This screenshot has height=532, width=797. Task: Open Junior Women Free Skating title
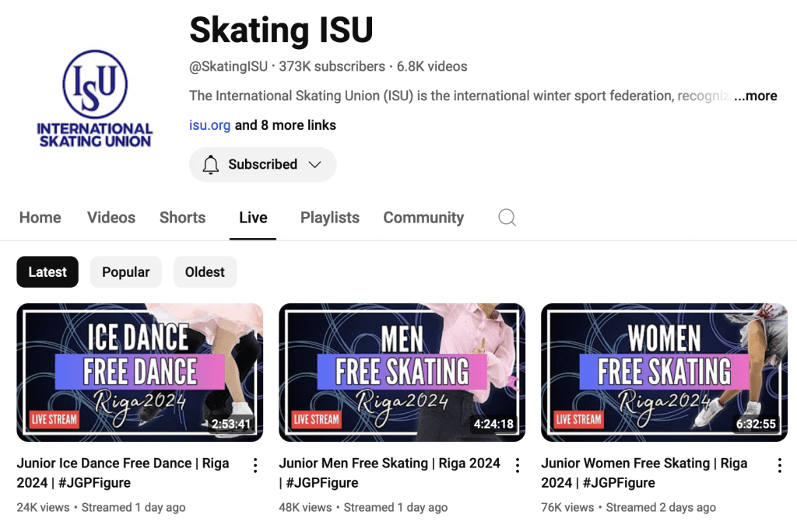(x=644, y=473)
